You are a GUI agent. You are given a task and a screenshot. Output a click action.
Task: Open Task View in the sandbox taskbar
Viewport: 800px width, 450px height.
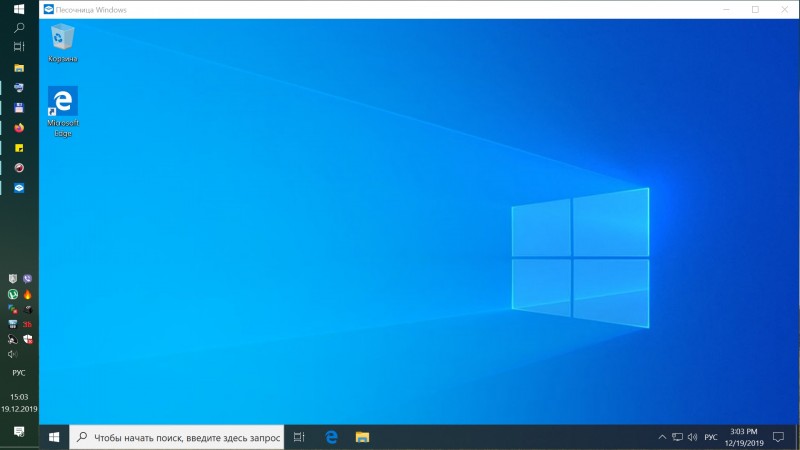299,437
